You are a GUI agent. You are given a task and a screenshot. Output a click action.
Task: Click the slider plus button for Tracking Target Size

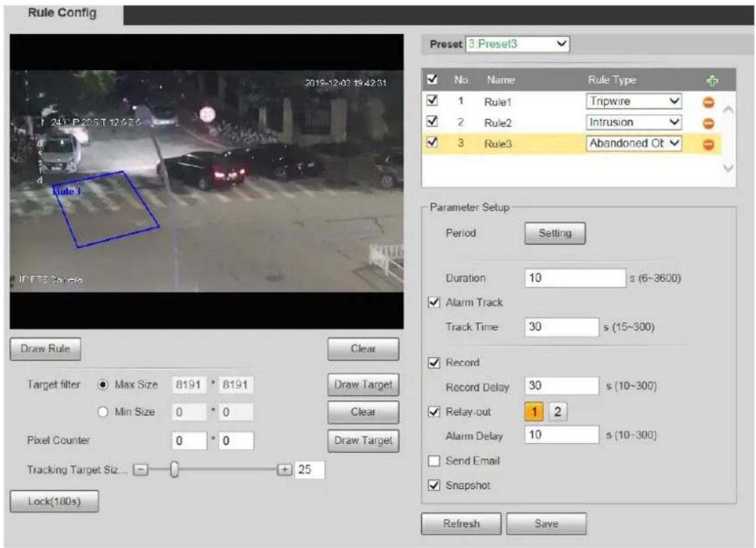284,469
